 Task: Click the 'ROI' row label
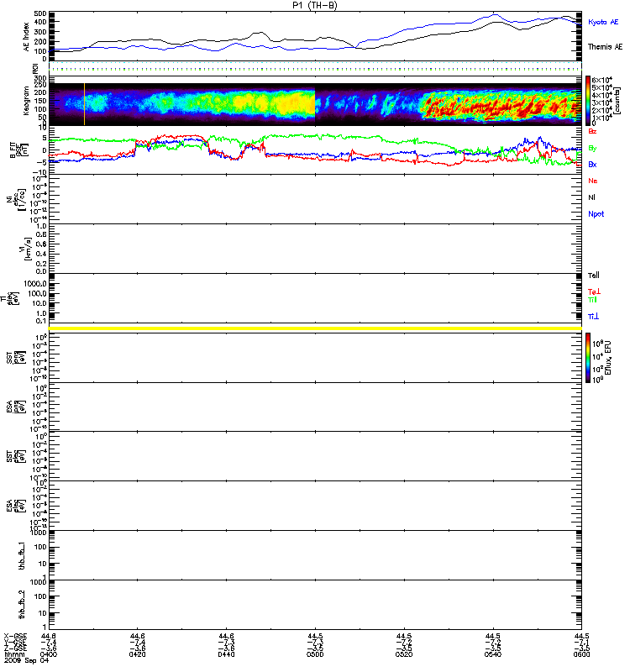coord(35,67)
